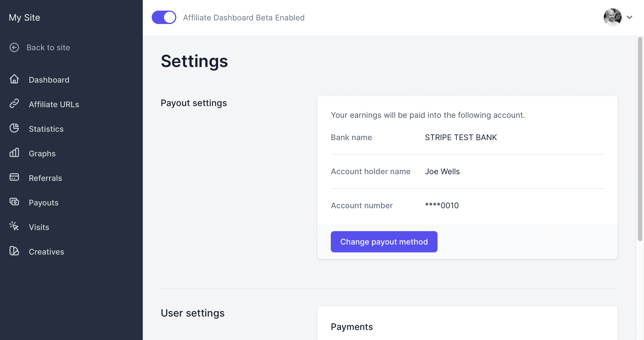Disable the Affiliate Dashboard Beta toggle

click(164, 17)
